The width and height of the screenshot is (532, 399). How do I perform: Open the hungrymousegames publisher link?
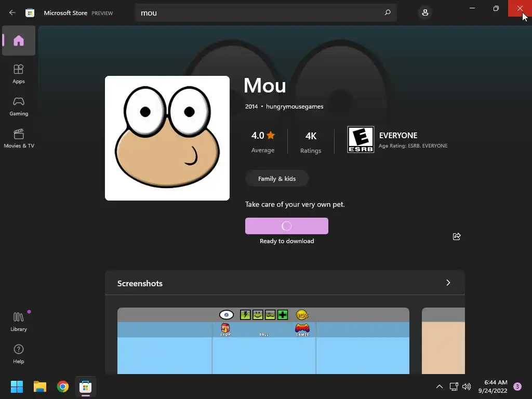tap(295, 107)
